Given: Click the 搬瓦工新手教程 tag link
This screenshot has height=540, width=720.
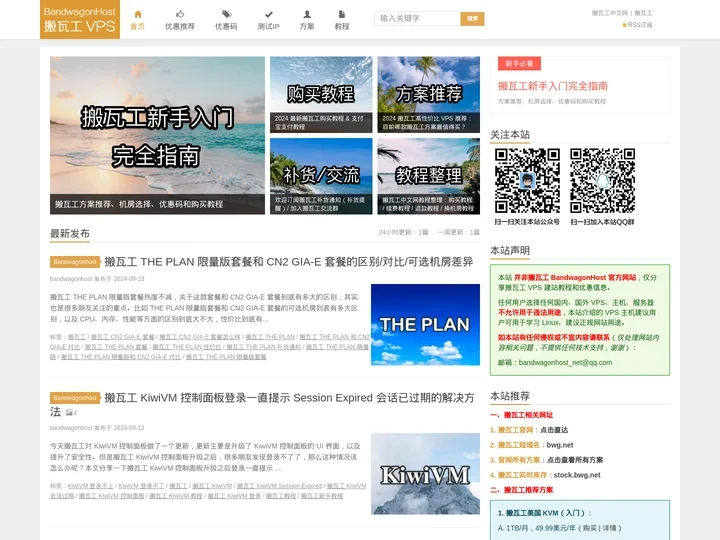Looking at the screenshot, I should pyautogui.click(x=322, y=496).
